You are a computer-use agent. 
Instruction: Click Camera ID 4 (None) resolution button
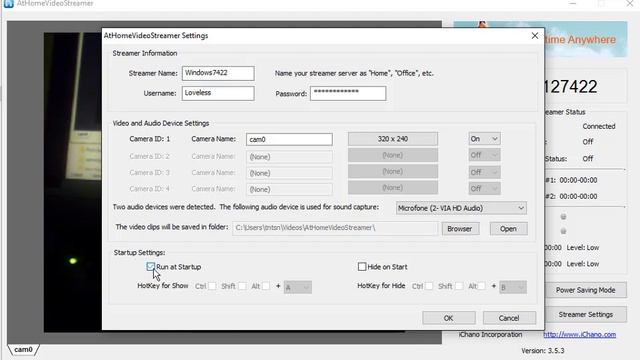[393, 188]
